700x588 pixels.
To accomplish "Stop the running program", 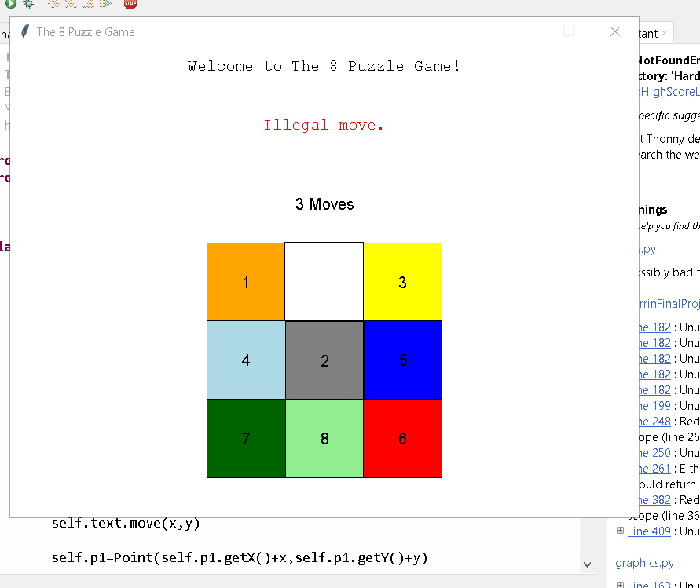I will tap(130, 5).
